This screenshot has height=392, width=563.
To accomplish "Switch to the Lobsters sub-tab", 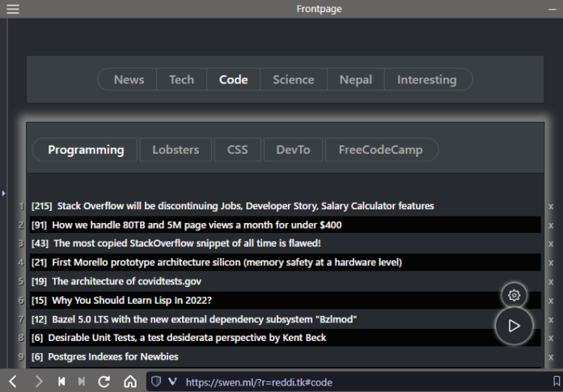I will tap(176, 150).
